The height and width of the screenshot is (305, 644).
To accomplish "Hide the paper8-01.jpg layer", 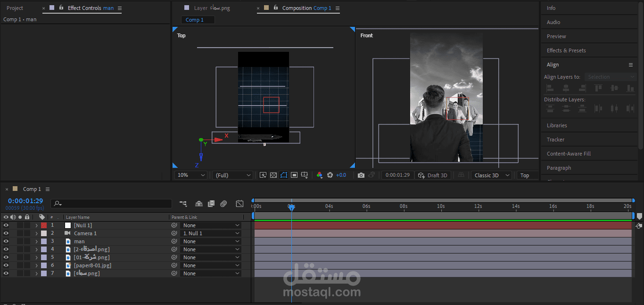I will [x=6, y=265].
